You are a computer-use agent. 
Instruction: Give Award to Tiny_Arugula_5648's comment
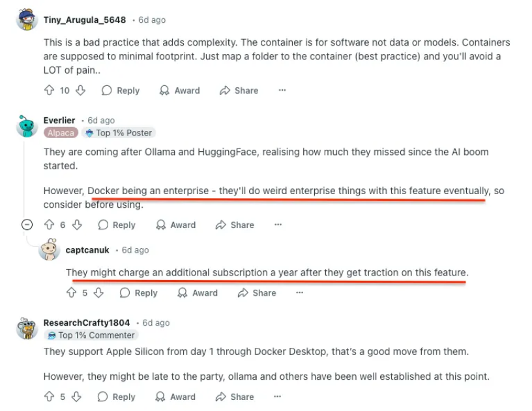pos(180,91)
